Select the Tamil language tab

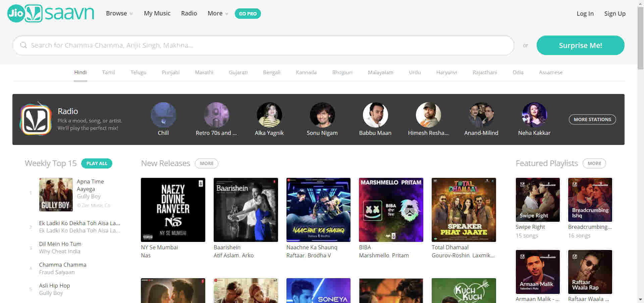(108, 72)
